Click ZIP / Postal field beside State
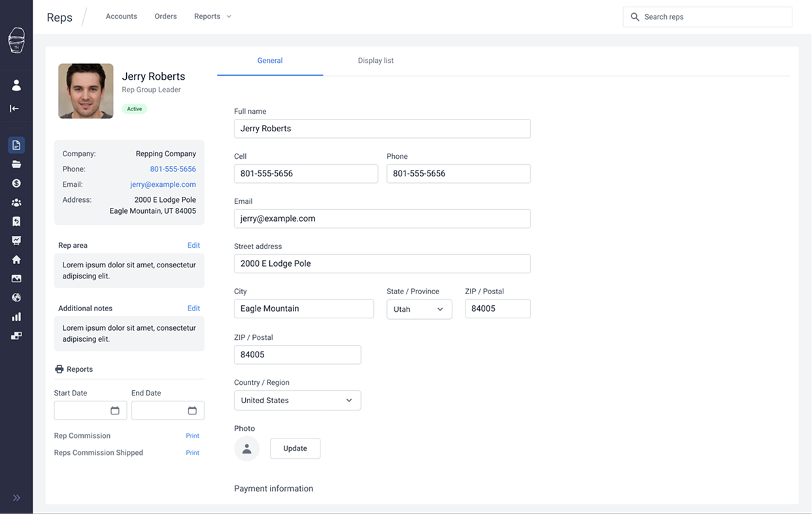This screenshot has height=517, width=812. click(498, 309)
